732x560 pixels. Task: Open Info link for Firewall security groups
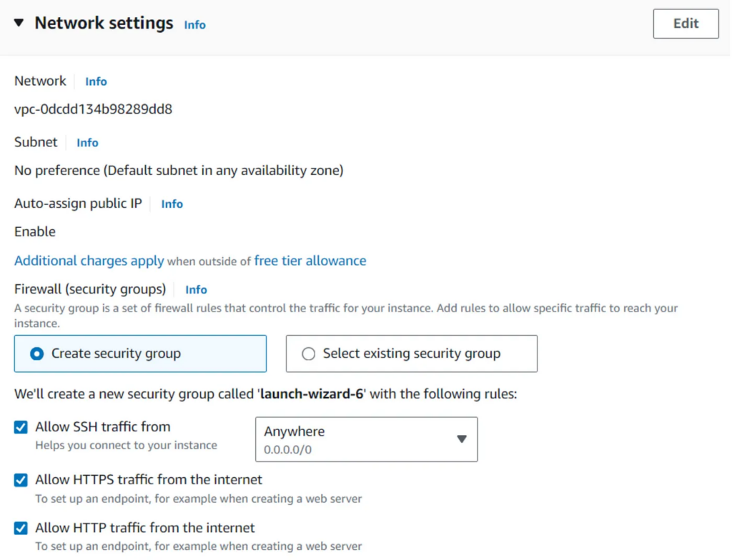point(196,290)
